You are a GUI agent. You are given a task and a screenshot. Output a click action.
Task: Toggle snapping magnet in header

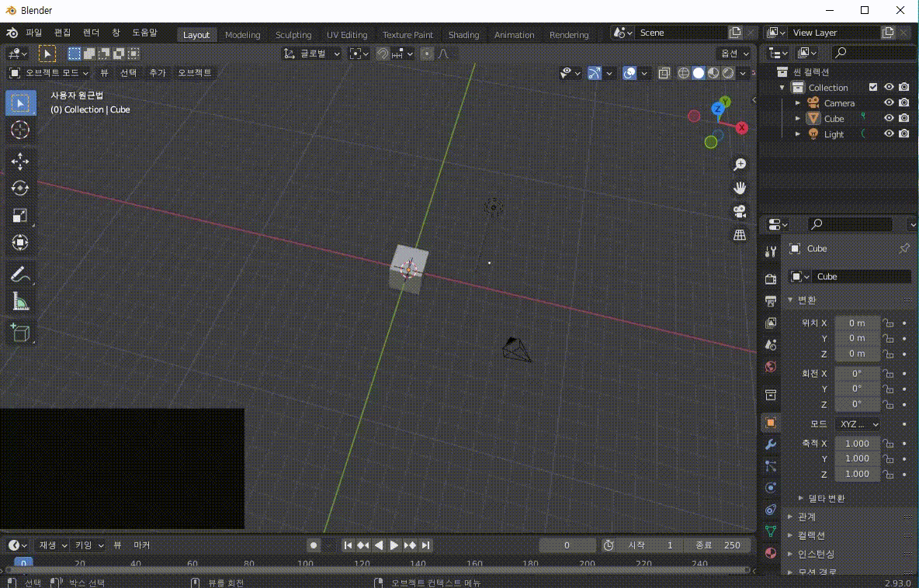pyautogui.click(x=383, y=54)
